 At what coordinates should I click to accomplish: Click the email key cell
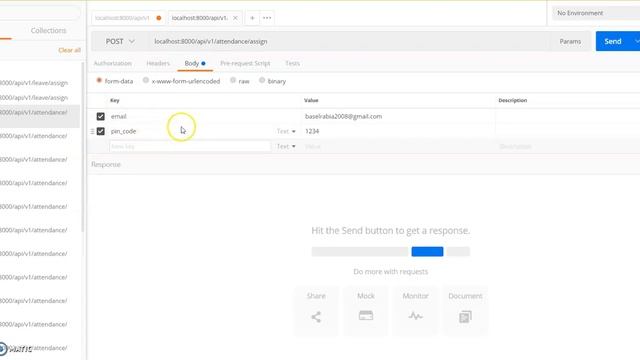204,117
